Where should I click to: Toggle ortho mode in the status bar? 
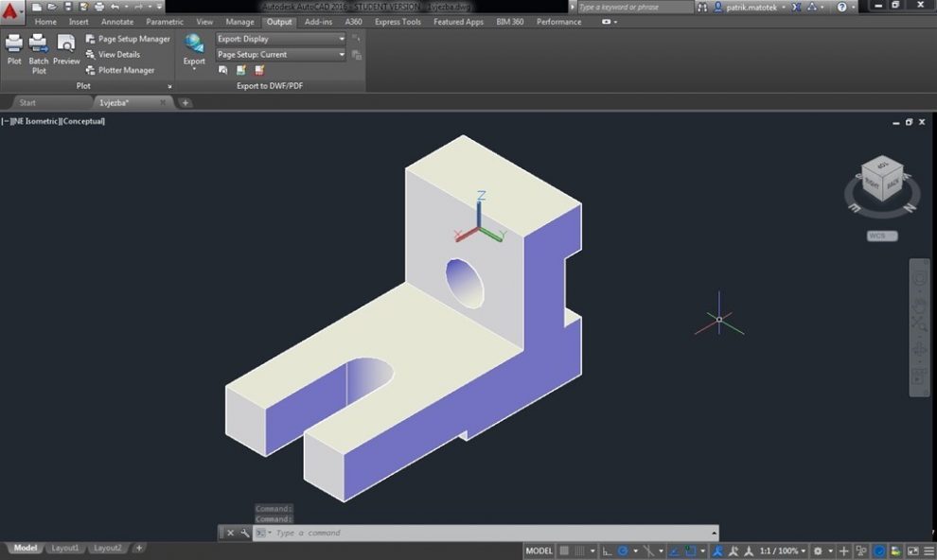coord(607,551)
